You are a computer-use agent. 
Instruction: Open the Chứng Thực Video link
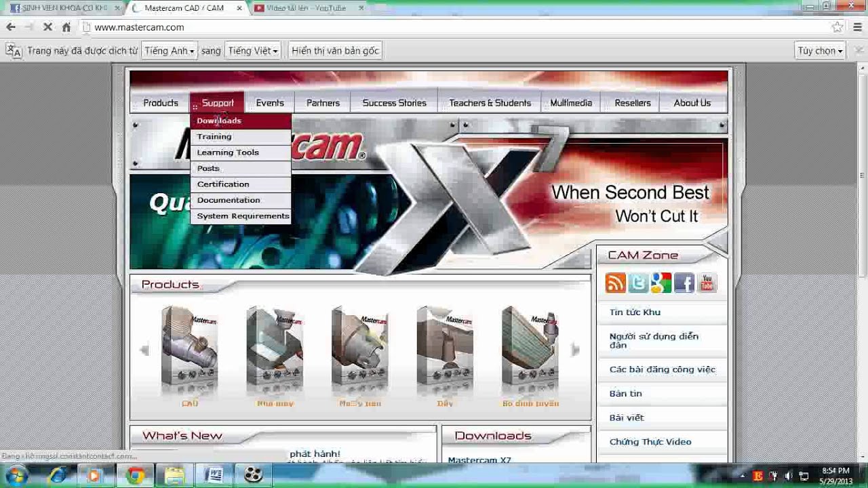tap(650, 442)
